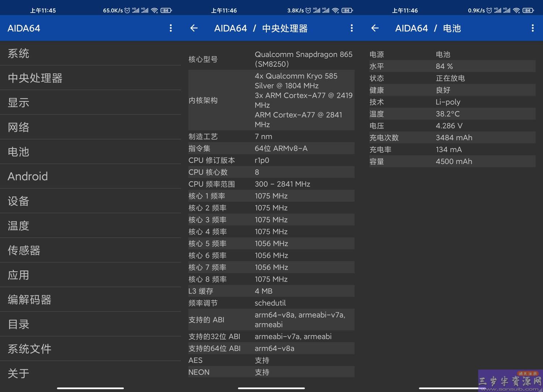Viewport: 543px width, 392px height.
Task: Tap the 上午11:45 clock in status bar
Action: coord(43,10)
